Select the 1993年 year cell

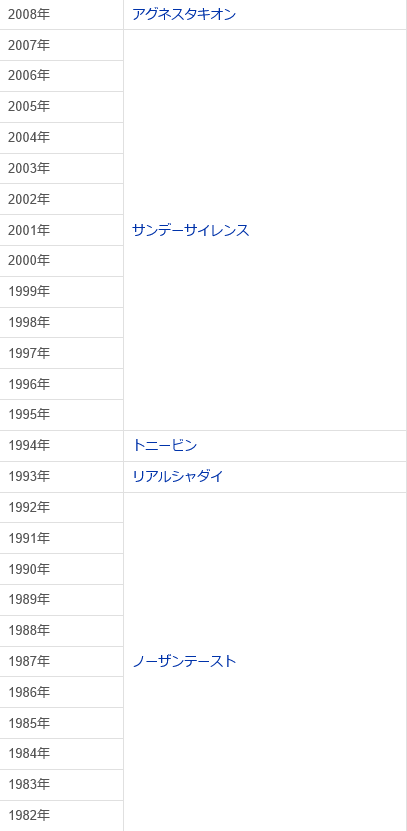point(61,476)
